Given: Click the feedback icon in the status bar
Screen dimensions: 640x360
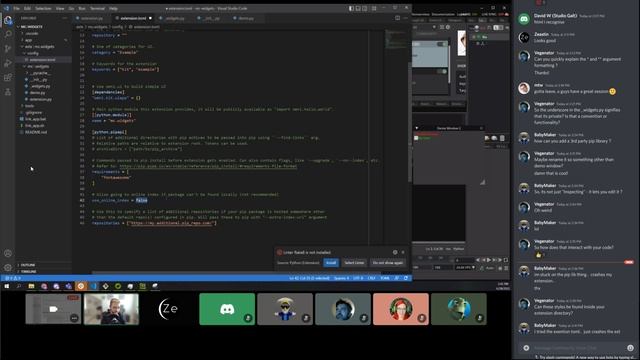Looking at the screenshot, I should [397, 278].
